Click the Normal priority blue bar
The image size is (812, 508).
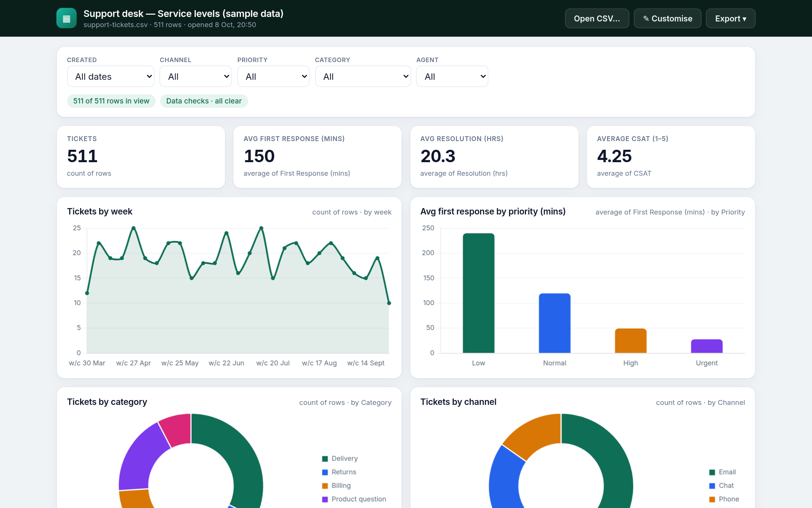point(554,323)
